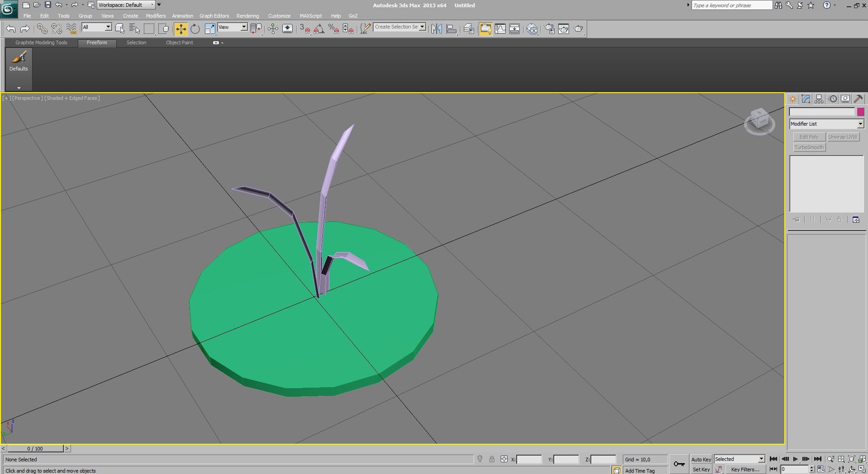This screenshot has width=868, height=474.
Task: Activate the Select and Link tool
Action: click(42, 29)
